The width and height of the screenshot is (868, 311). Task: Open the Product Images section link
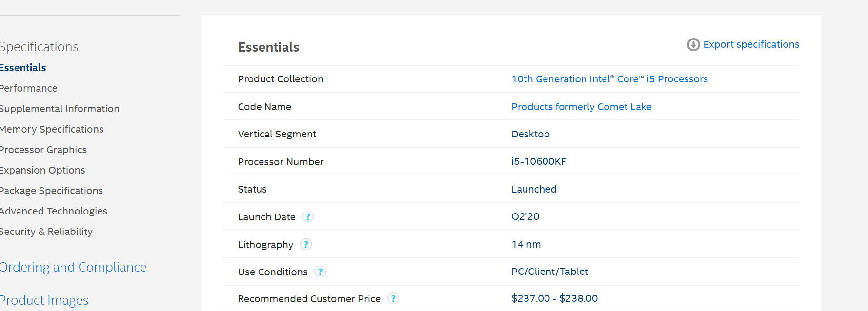(44, 300)
